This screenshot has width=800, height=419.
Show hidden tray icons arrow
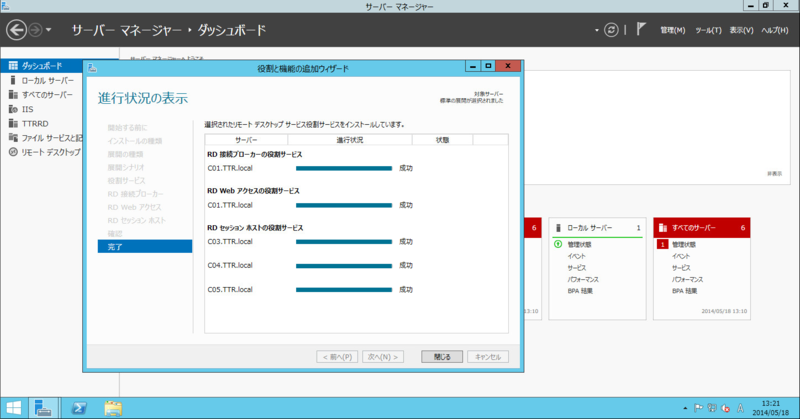coord(685,408)
